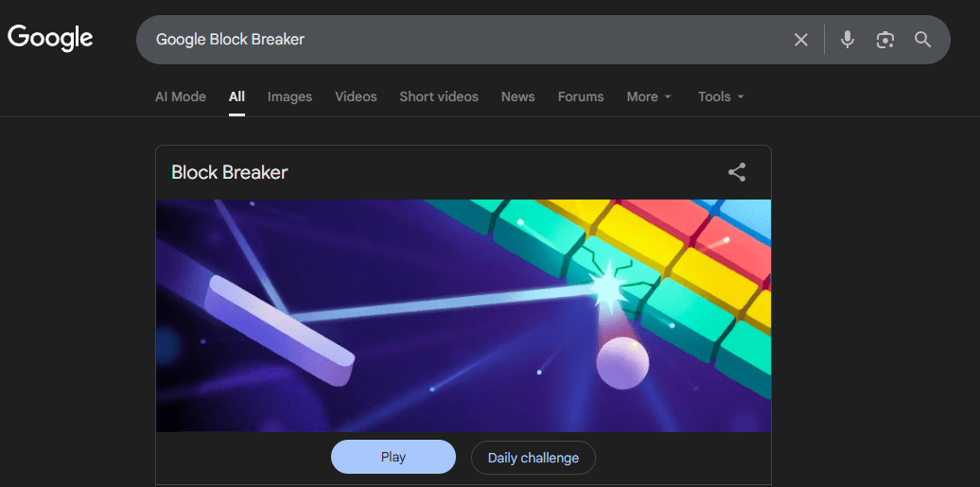
Task: Focus the Google Block Breaker search field
Action: (x=463, y=40)
